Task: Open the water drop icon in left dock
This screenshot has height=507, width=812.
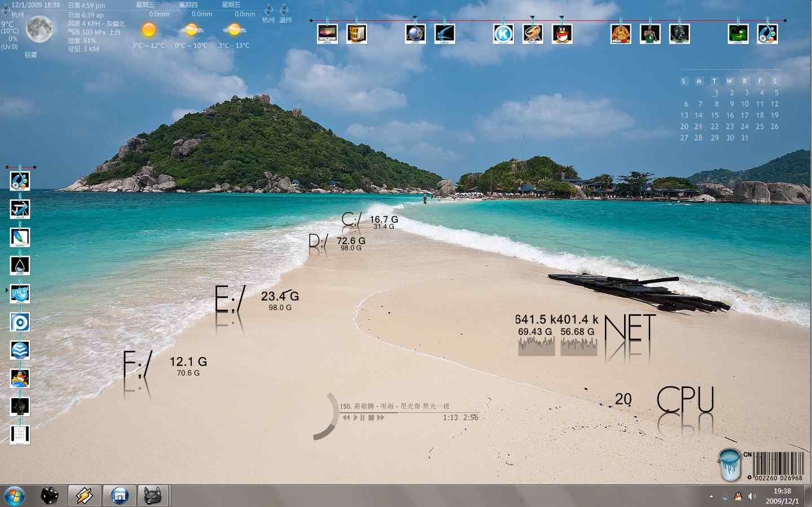Action: [20, 265]
